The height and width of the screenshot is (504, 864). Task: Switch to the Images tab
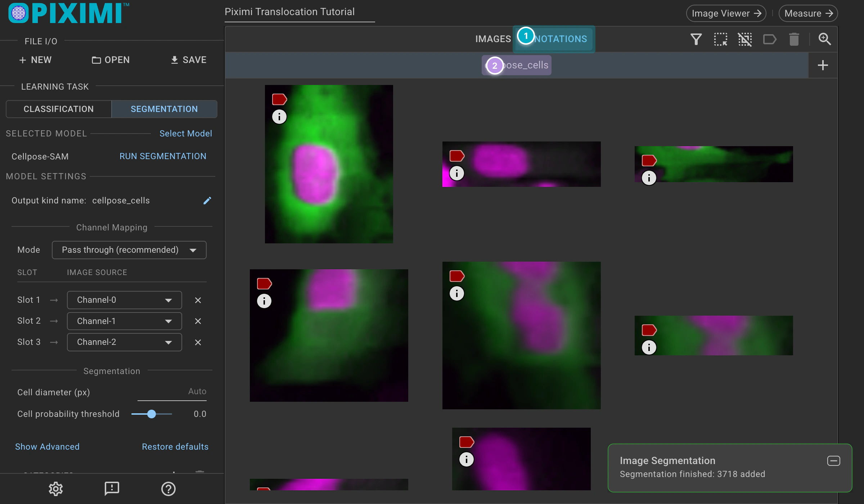coord(493,39)
